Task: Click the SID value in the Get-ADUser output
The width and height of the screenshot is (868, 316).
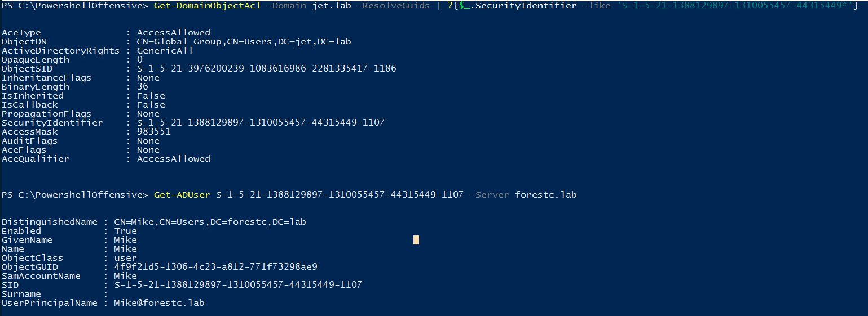Action: 238,285
